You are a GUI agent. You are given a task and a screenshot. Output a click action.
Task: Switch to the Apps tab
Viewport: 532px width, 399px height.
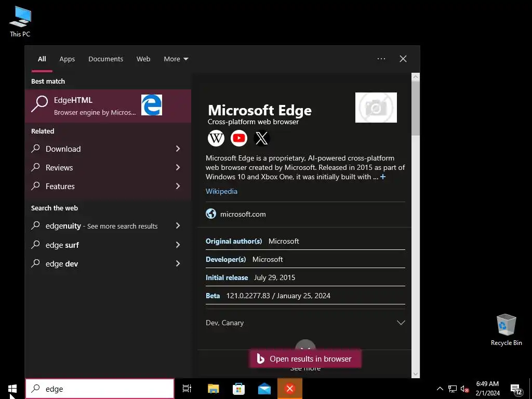pyautogui.click(x=67, y=59)
